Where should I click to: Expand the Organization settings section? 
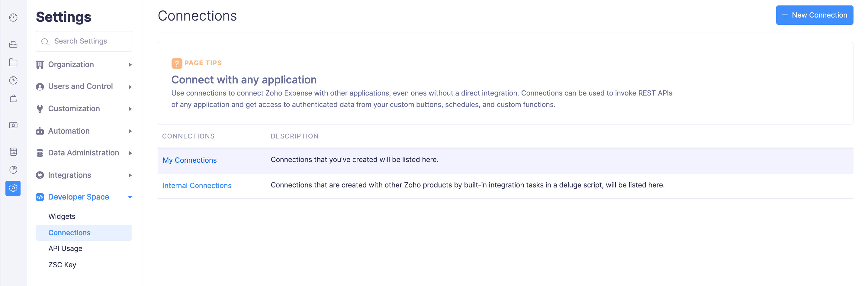coord(84,64)
